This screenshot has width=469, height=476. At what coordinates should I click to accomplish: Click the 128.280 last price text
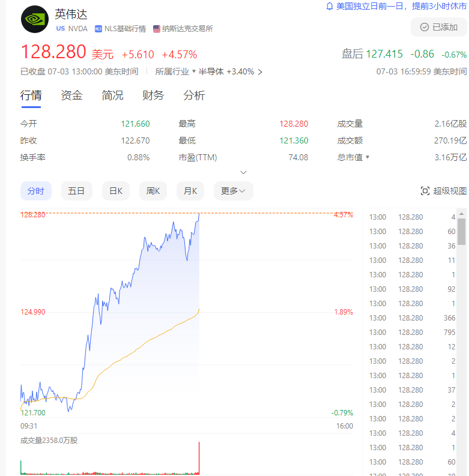[53, 52]
